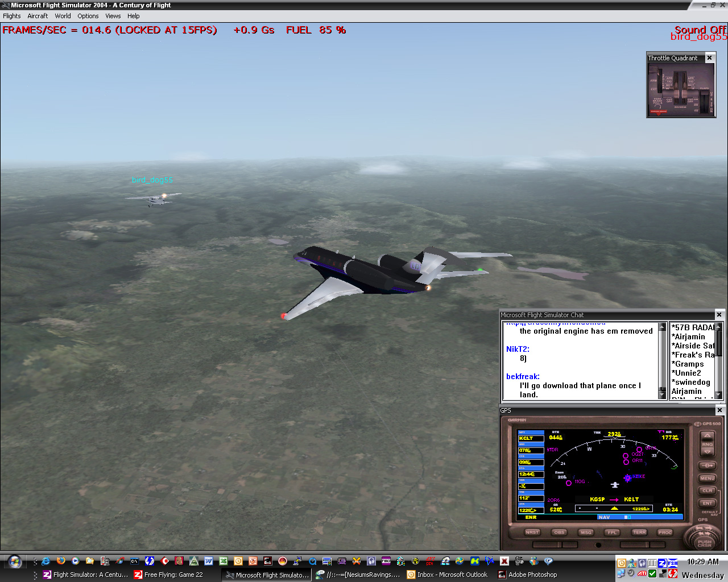Click the GPS Direct-To button

point(707,465)
